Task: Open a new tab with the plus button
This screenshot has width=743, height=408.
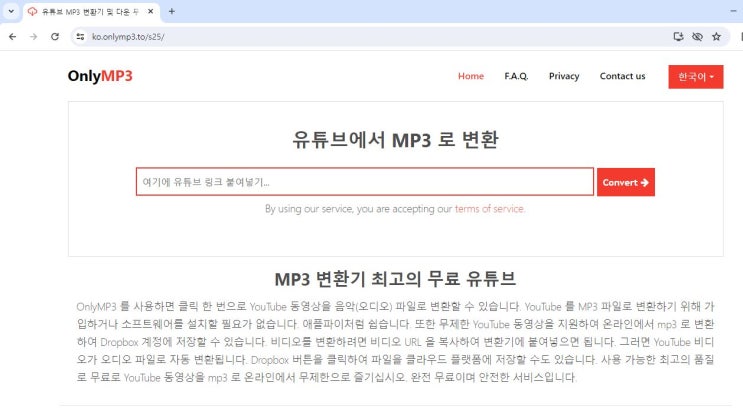Action: (x=172, y=11)
